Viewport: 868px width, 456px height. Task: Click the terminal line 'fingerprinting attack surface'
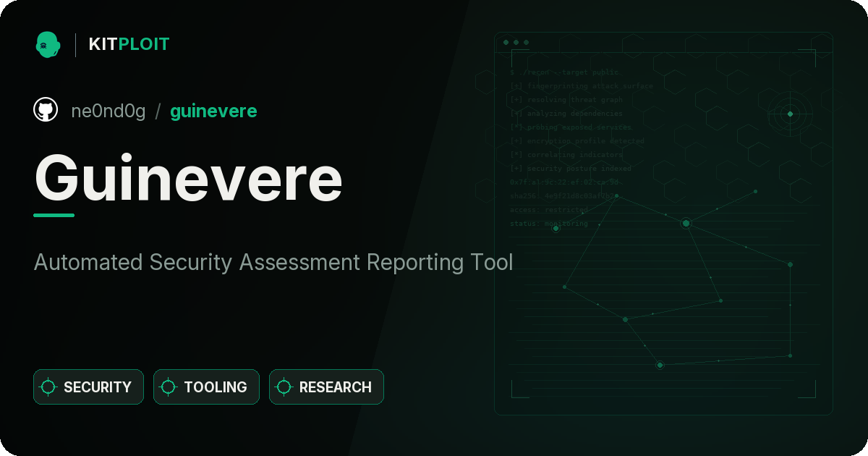pyautogui.click(x=582, y=86)
